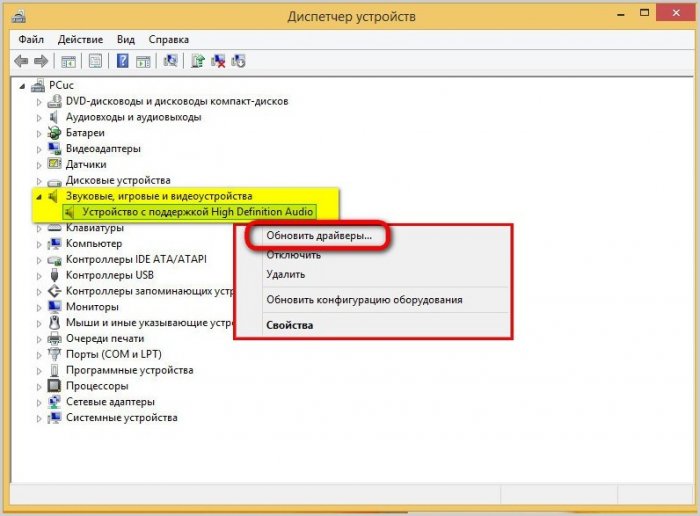
Task: Collapse Звуковые, игровые и видеоустройства arrow
Action: coord(39,197)
